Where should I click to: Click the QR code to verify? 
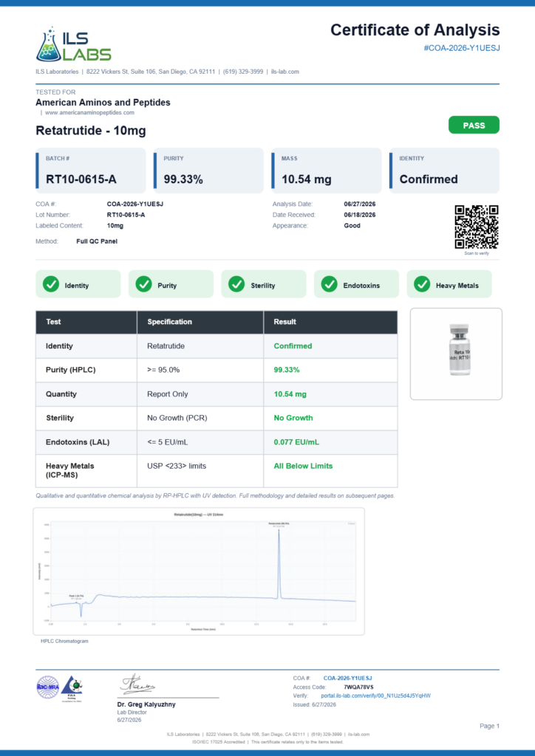coord(477,227)
